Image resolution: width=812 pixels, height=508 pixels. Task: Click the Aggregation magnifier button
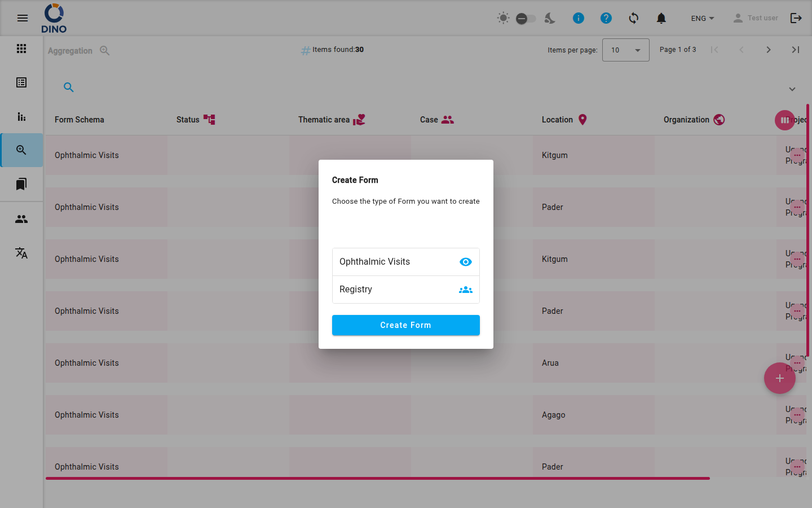point(105,50)
